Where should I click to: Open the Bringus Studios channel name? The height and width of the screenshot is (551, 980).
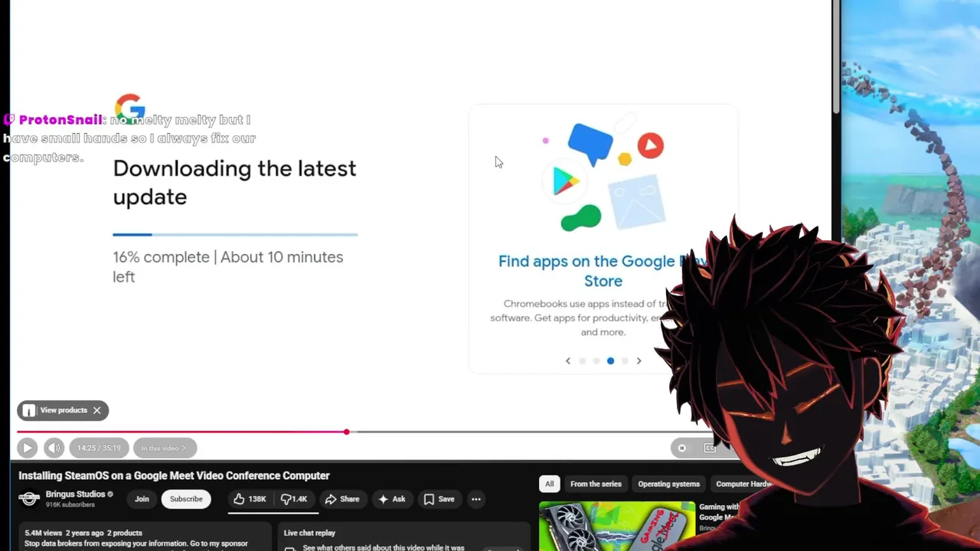click(75, 494)
